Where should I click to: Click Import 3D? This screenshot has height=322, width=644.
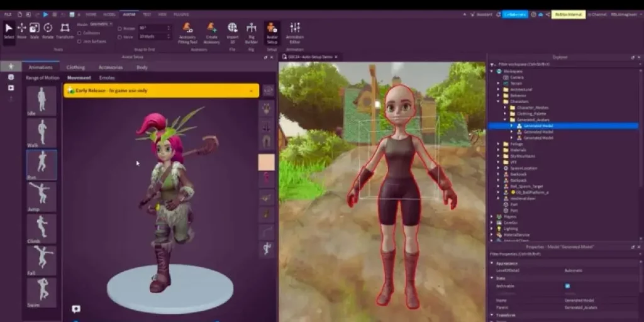tap(233, 34)
